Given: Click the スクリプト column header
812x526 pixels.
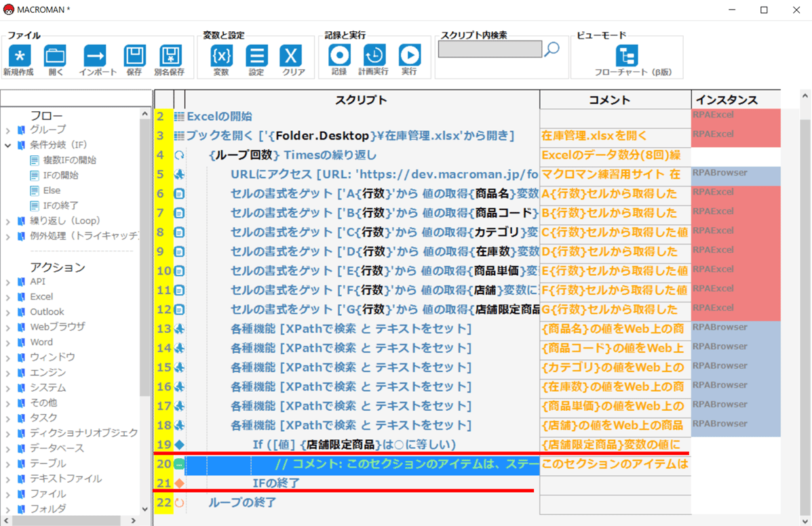Looking at the screenshot, I should 362,100.
